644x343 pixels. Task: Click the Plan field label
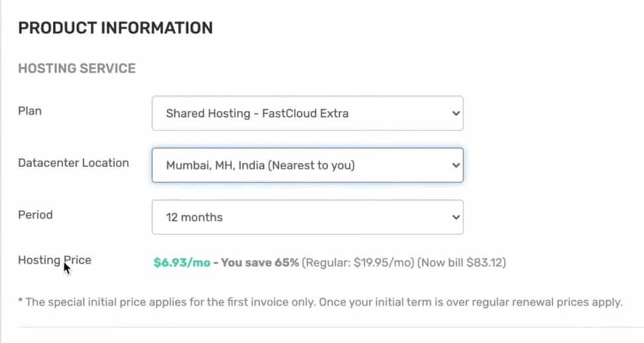coord(30,111)
